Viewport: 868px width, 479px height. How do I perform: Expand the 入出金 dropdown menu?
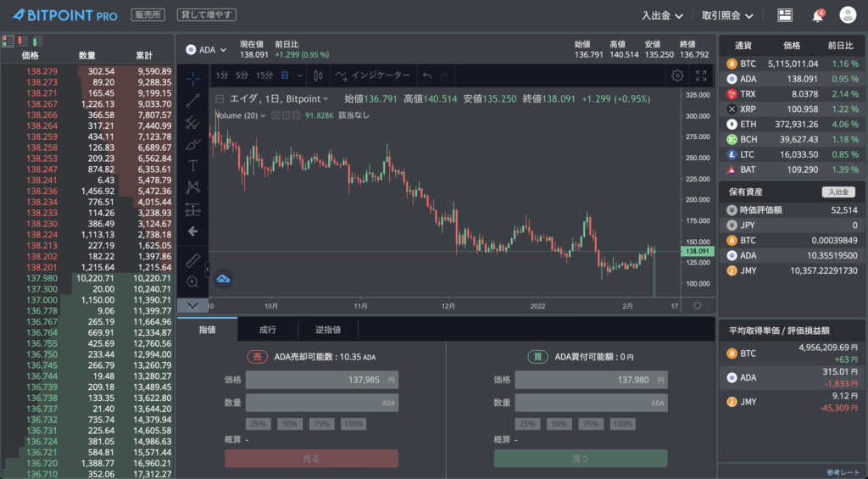662,15
